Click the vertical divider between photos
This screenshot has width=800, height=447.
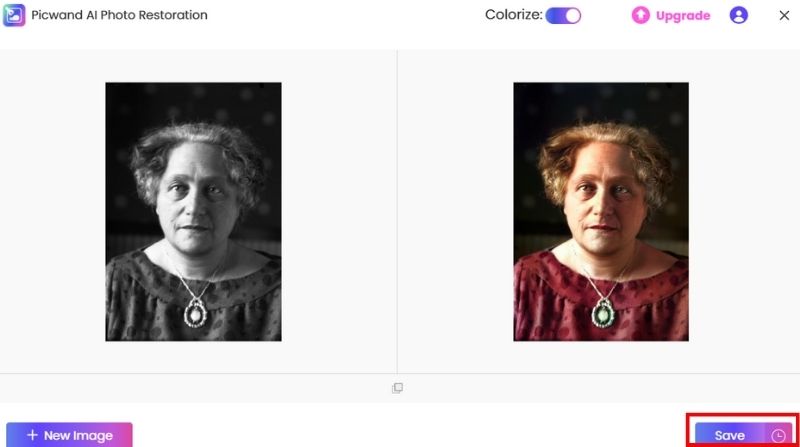397,212
